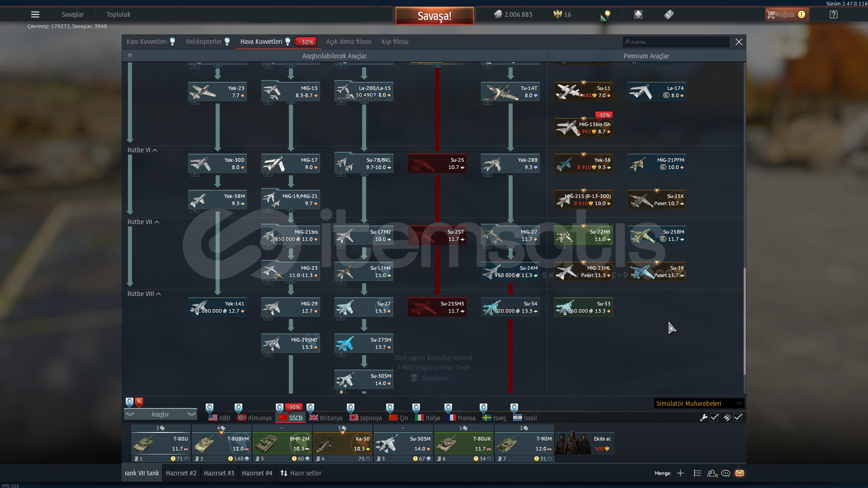Image resolution: width=868 pixels, height=488 pixels.
Task: Collapse the tree with the double up arrow
Action: pos(130,56)
